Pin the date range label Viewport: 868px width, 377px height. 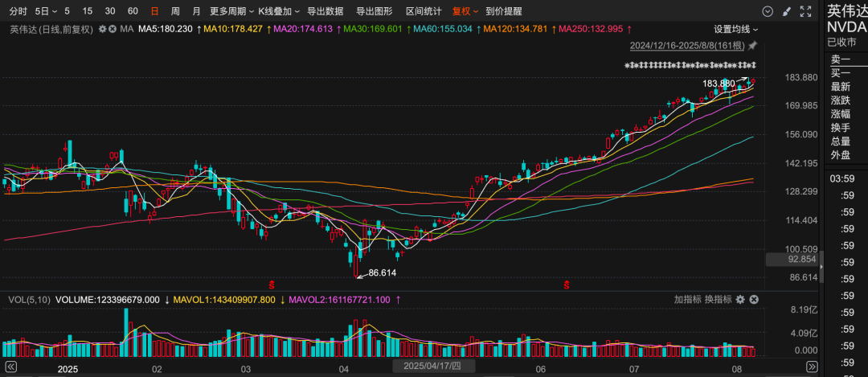pos(752,46)
